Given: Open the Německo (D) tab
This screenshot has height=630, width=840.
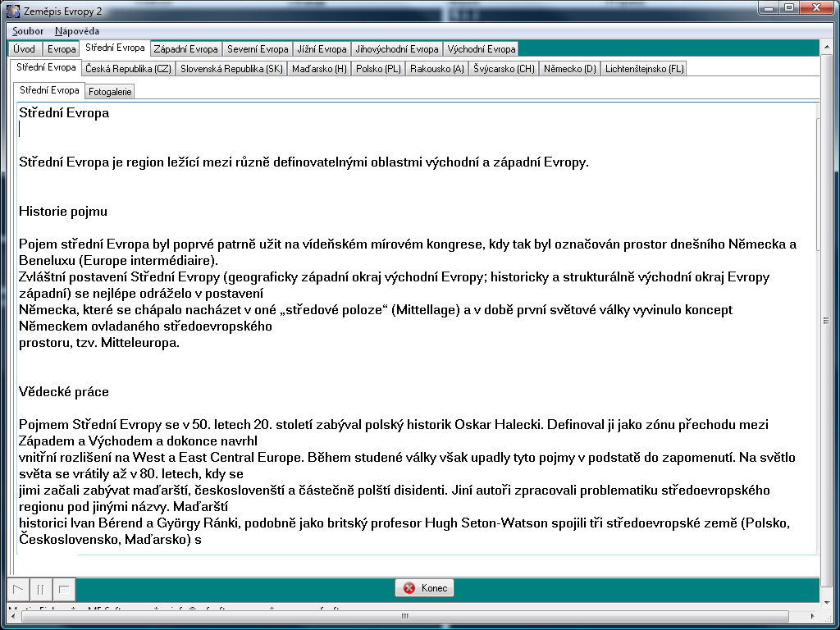Looking at the screenshot, I should 570,69.
